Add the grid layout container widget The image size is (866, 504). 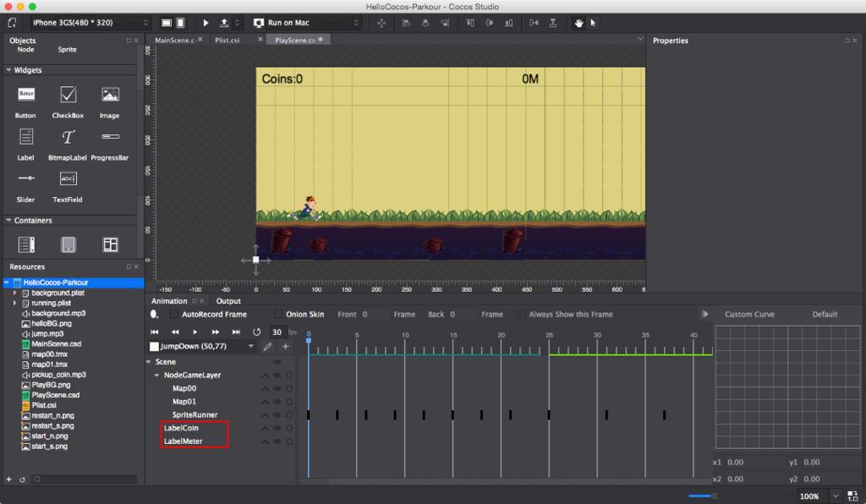[111, 244]
